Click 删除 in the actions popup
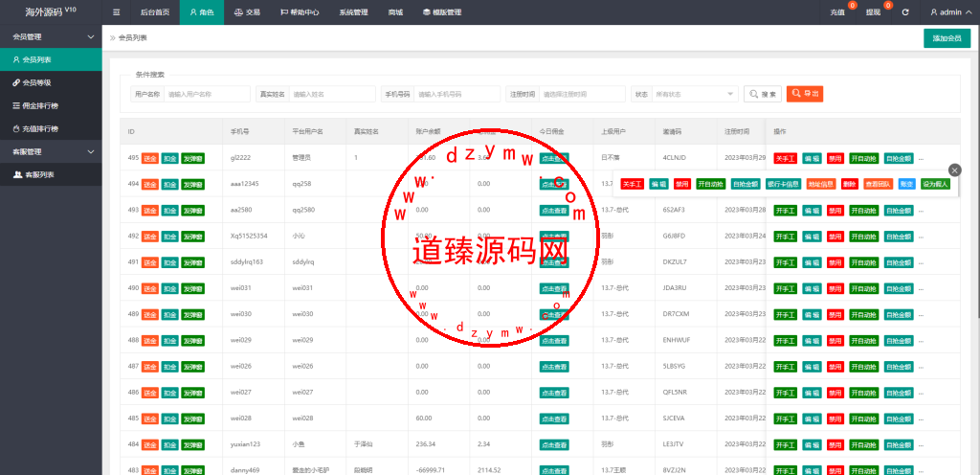 (x=849, y=185)
